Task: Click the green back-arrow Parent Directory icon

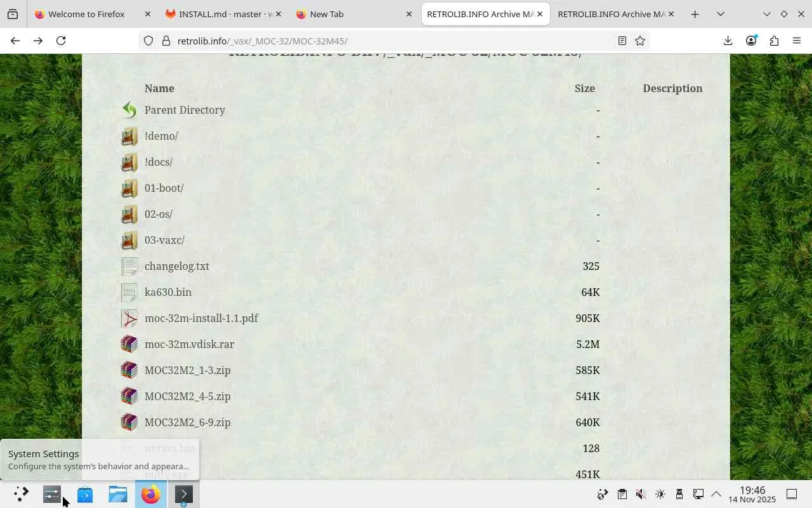Action: click(129, 110)
